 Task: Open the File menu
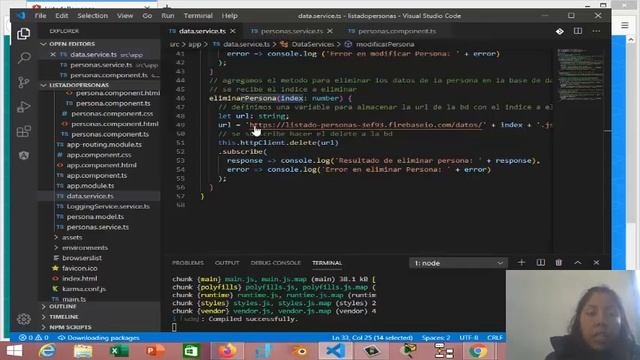pyautogui.click(x=40, y=16)
